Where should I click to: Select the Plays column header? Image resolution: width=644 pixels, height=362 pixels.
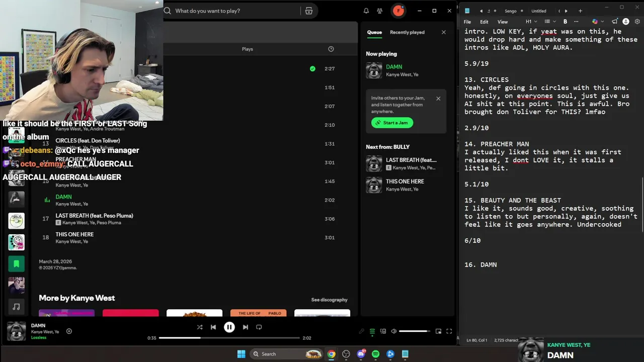point(247,49)
